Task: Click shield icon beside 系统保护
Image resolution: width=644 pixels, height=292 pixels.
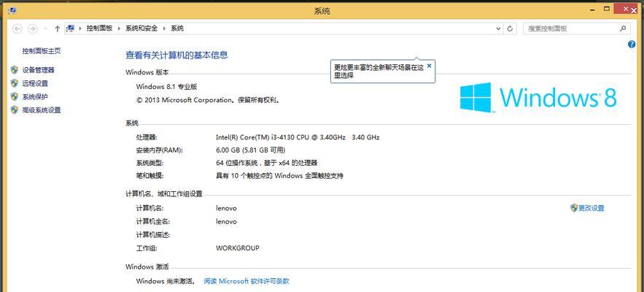Action: pos(15,96)
